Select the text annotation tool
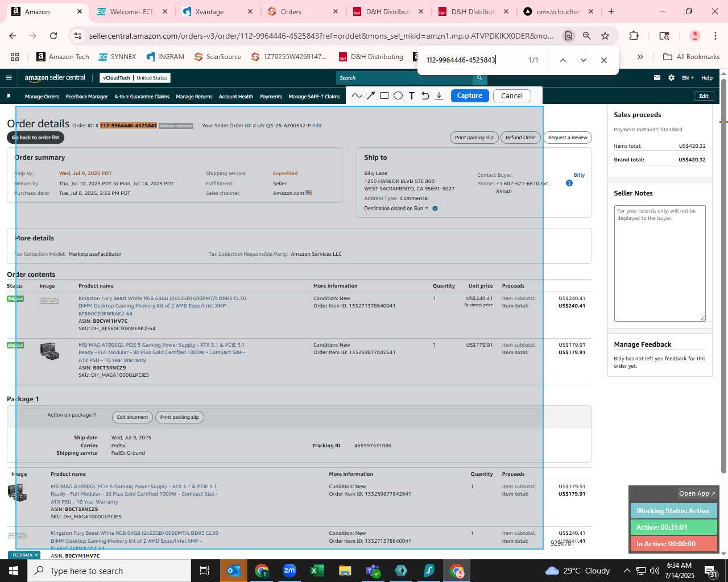The width and height of the screenshot is (728, 582). [412, 95]
